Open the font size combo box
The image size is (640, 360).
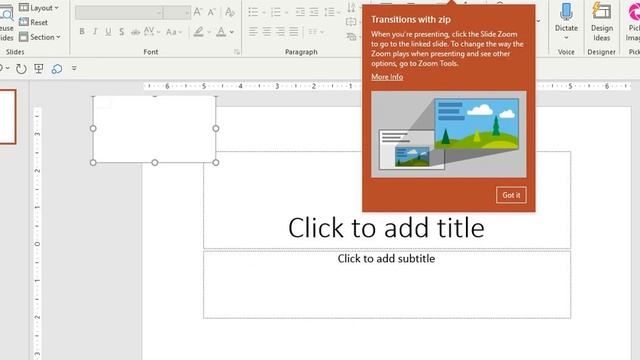[x=177, y=13]
